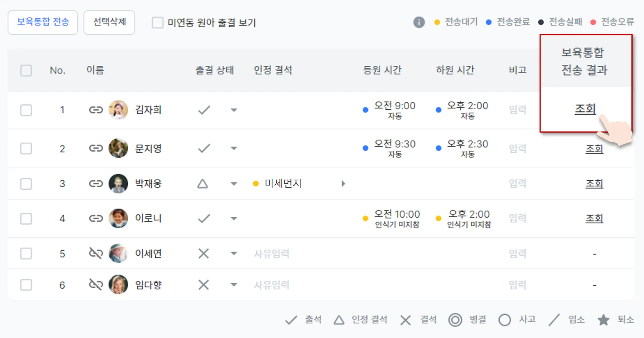
Task: Open attendance status dropdown for 김자희
Action: point(234,110)
